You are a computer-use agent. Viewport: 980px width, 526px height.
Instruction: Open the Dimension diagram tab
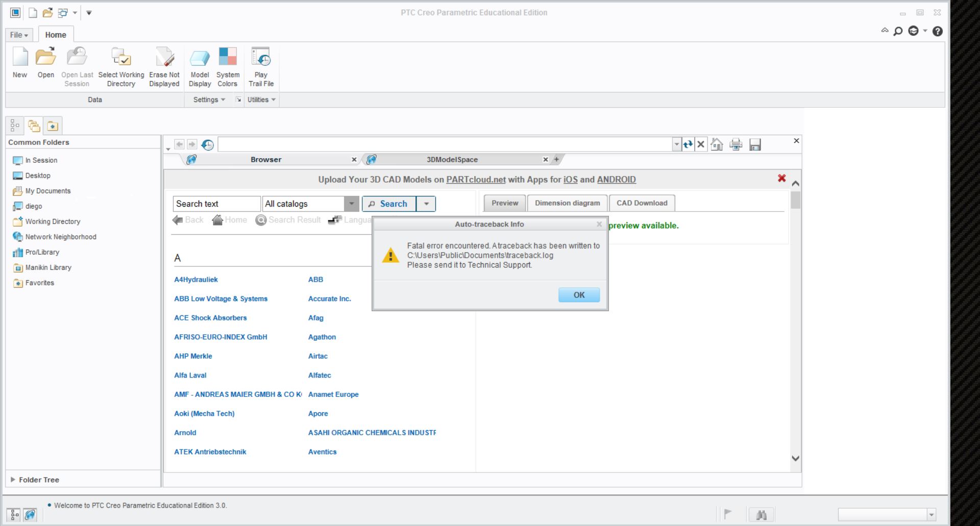568,203
